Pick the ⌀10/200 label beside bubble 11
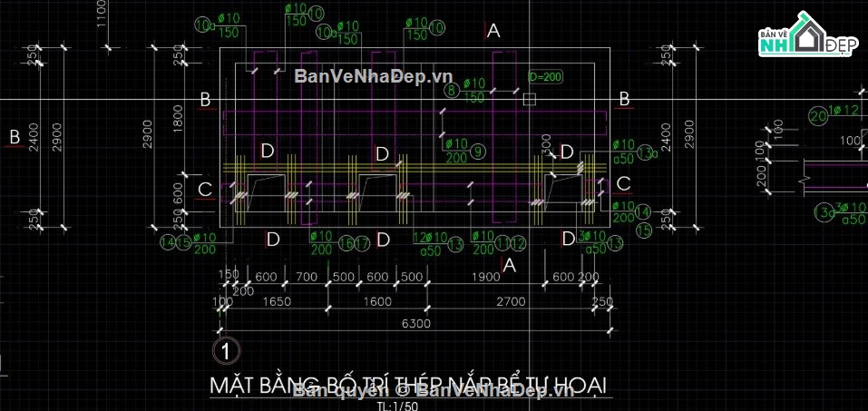The height and width of the screenshot is (411, 868). tap(483, 243)
